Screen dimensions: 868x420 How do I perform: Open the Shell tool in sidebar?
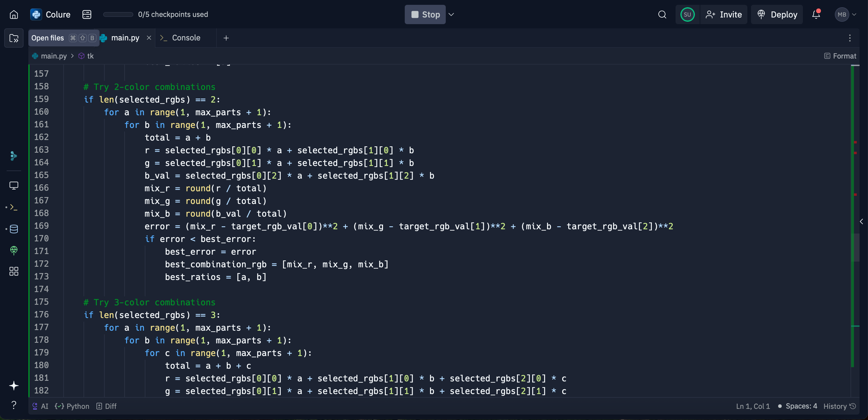point(14,207)
